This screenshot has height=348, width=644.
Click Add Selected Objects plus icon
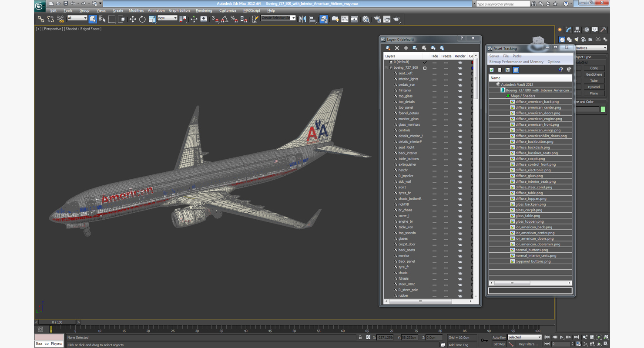406,48
